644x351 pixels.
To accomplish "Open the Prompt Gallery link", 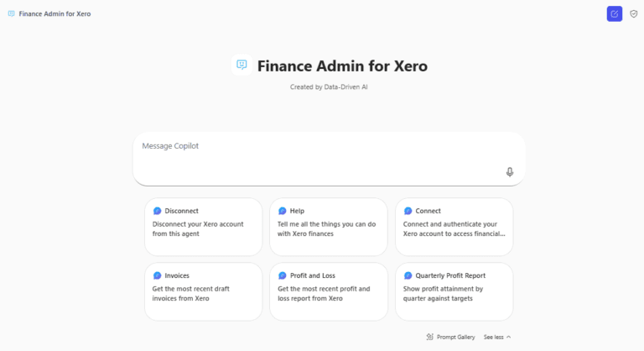I will tap(455, 337).
